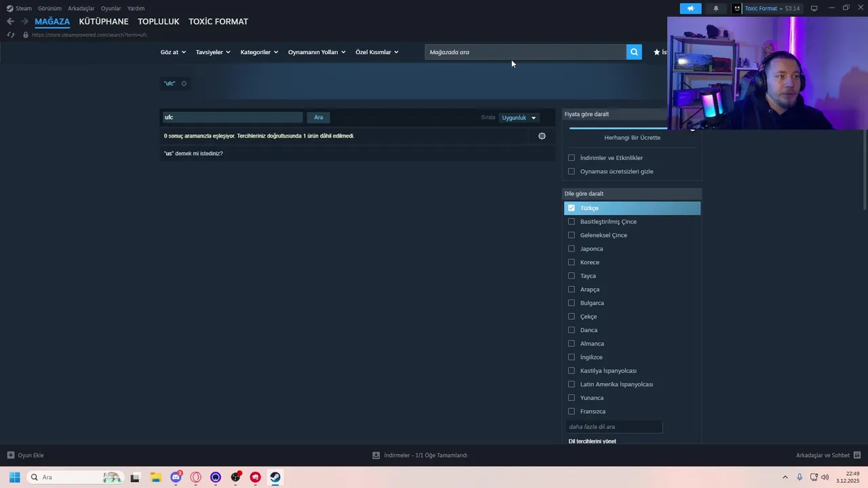Screen dimensions: 868x488
Task: Click the taskbar volume icon
Action: (825, 477)
